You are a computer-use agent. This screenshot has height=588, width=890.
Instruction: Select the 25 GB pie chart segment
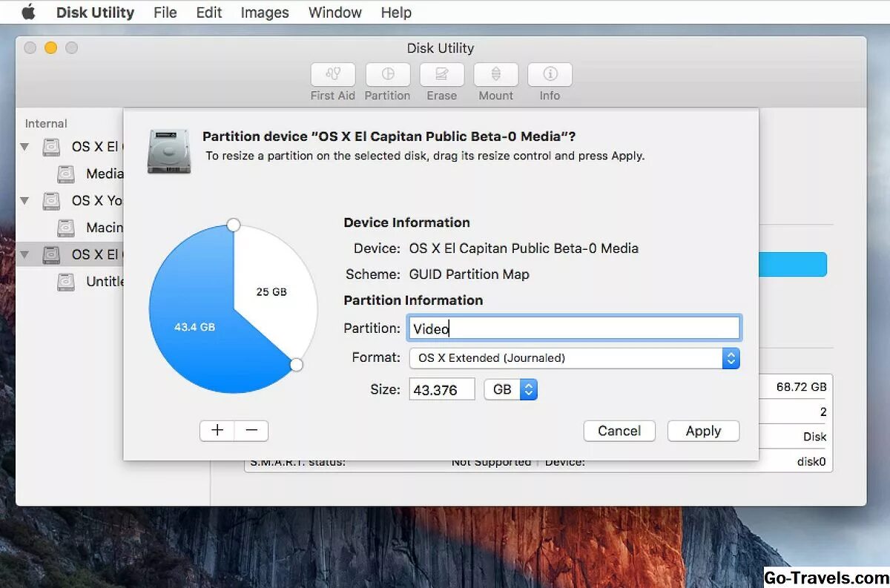click(271, 292)
